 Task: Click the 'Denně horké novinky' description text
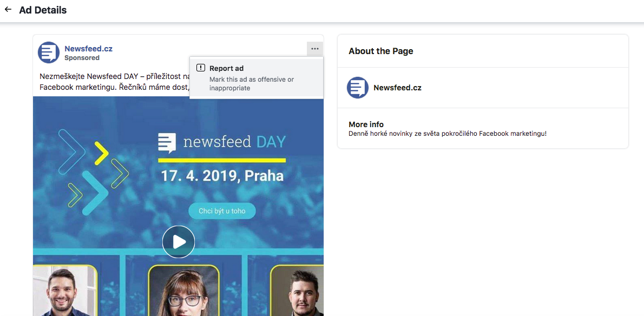(448, 134)
